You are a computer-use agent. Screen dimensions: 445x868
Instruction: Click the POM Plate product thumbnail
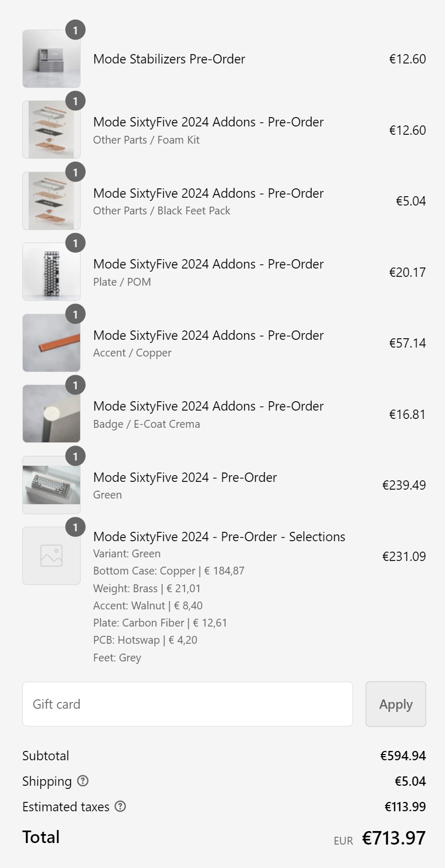click(51, 272)
